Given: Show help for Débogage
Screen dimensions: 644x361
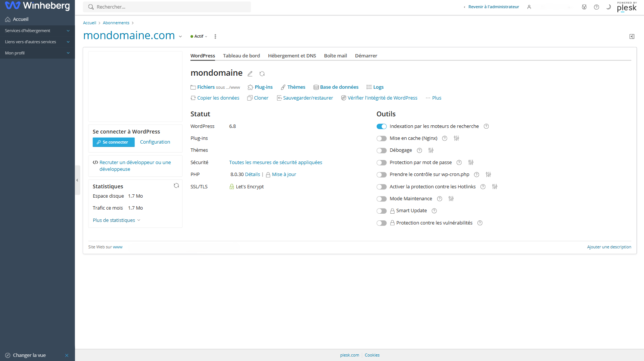Looking at the screenshot, I should tap(419, 150).
